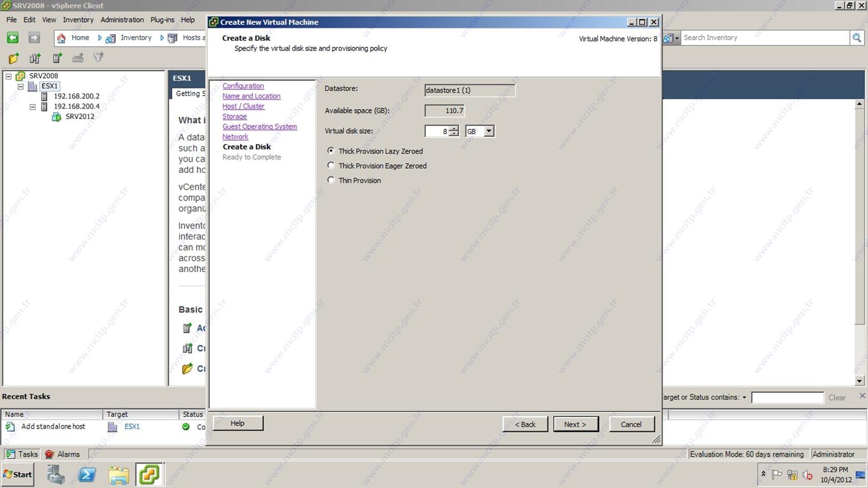Open Server Manager from the taskbar

click(x=56, y=475)
